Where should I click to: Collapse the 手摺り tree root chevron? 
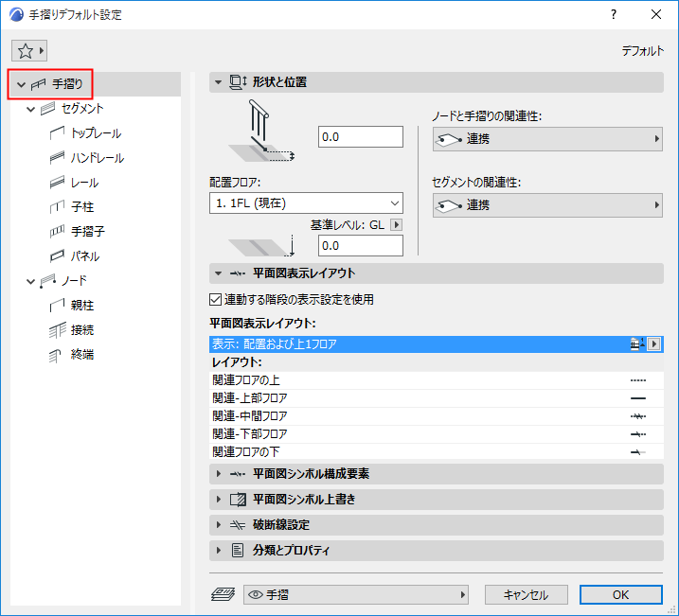pos(21,84)
